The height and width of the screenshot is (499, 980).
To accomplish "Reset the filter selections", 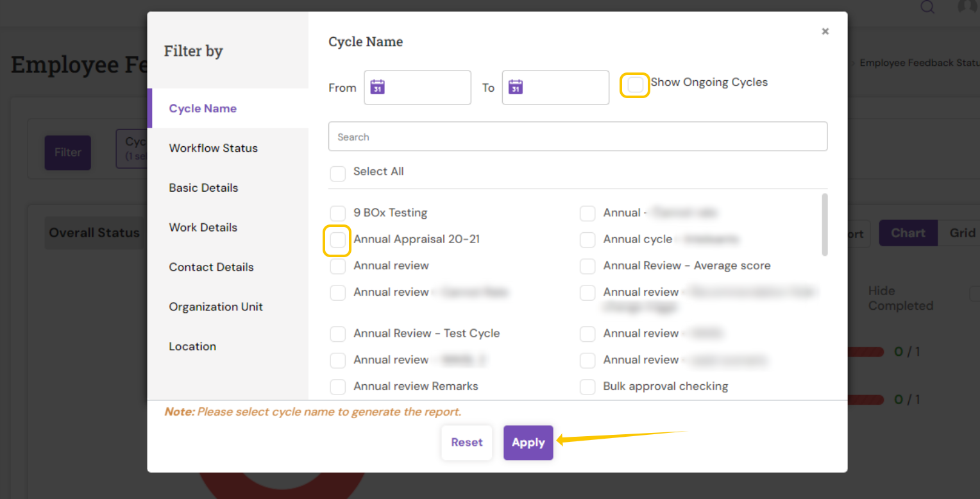I will [x=467, y=443].
